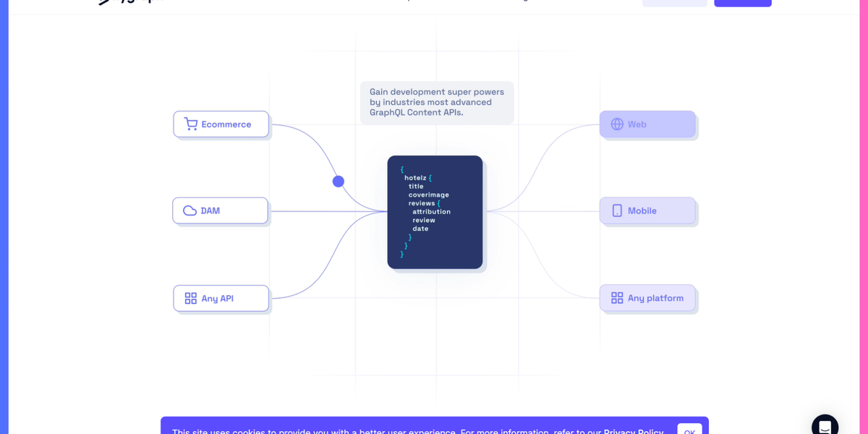Select the cloud icon beside DAM
The height and width of the screenshot is (434, 868).
(x=190, y=210)
